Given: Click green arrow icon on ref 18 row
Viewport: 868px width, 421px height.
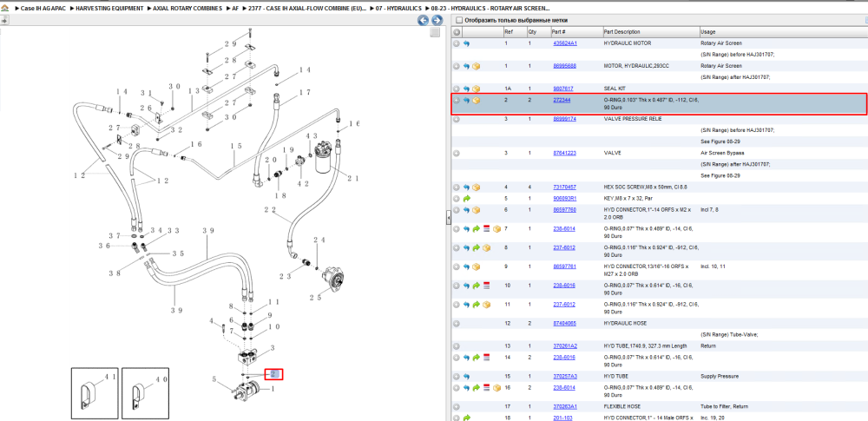Looking at the screenshot, I should (x=466, y=418).
